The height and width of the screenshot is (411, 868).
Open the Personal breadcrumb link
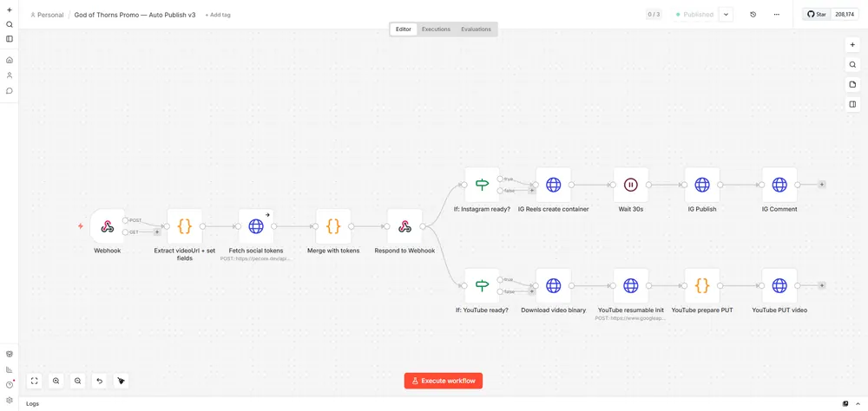[x=47, y=15]
